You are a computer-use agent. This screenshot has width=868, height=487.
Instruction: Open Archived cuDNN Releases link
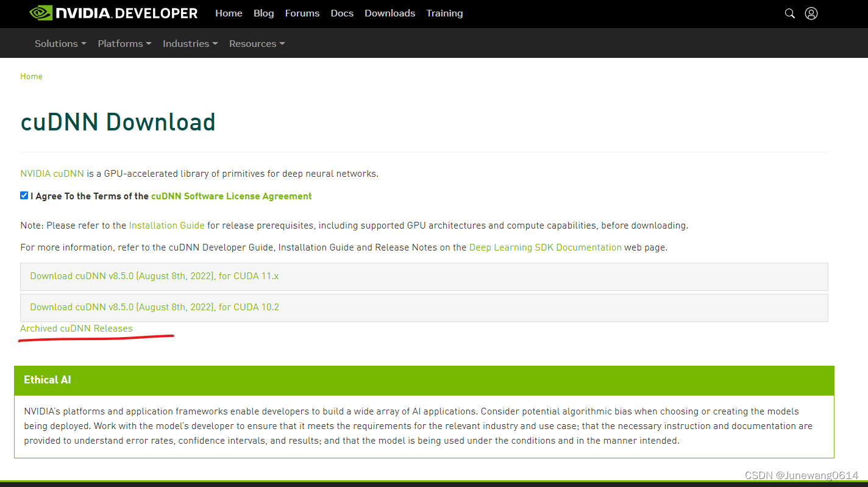76,329
